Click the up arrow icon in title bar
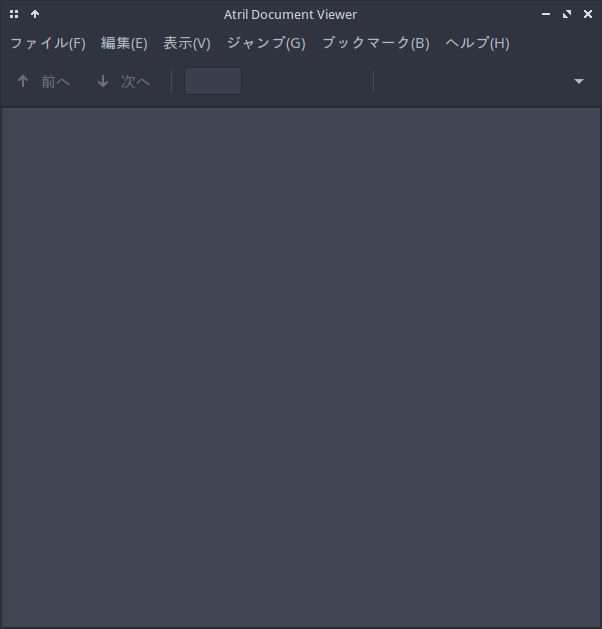Image resolution: width=602 pixels, height=629 pixels. [x=35, y=14]
